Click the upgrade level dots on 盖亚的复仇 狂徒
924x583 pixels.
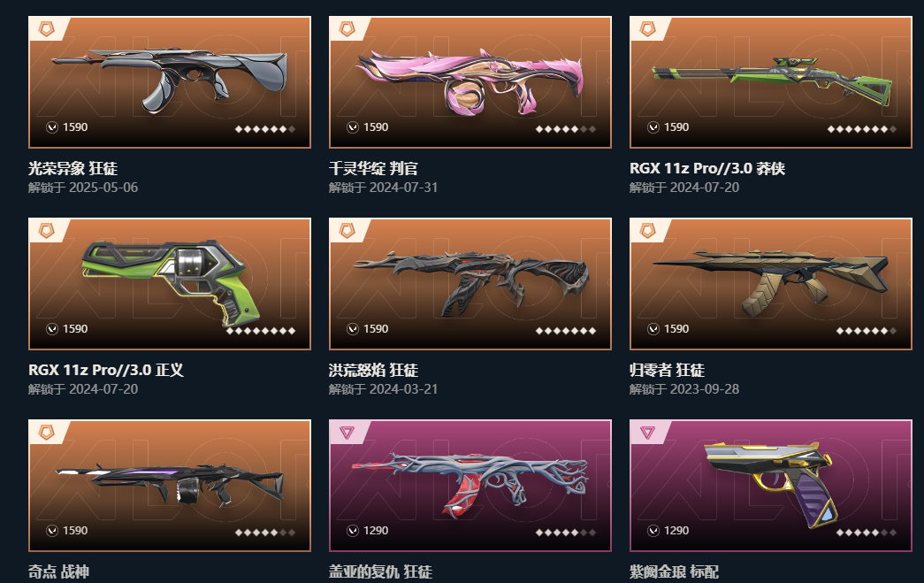coord(566,533)
